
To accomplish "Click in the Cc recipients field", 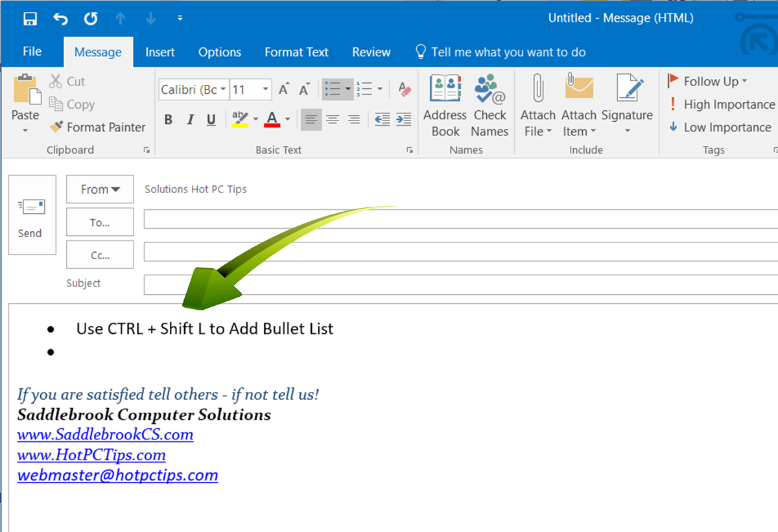I will click(x=460, y=252).
